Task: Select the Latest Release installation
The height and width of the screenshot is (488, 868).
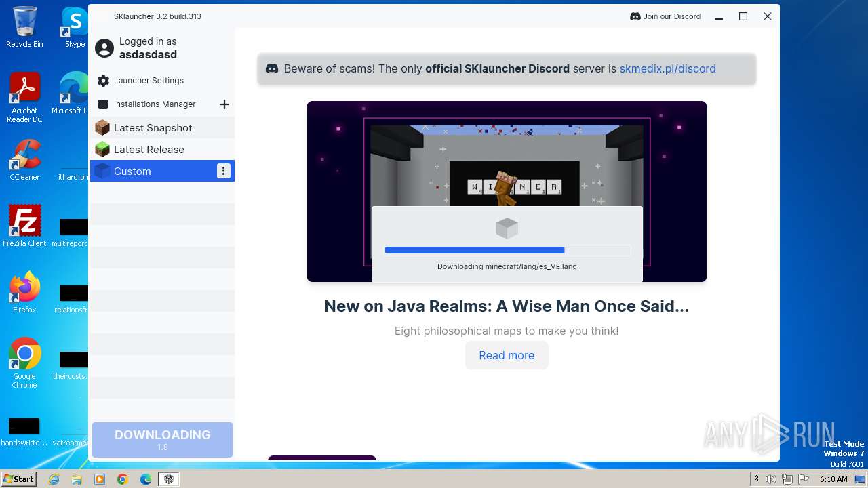Action: [x=162, y=149]
